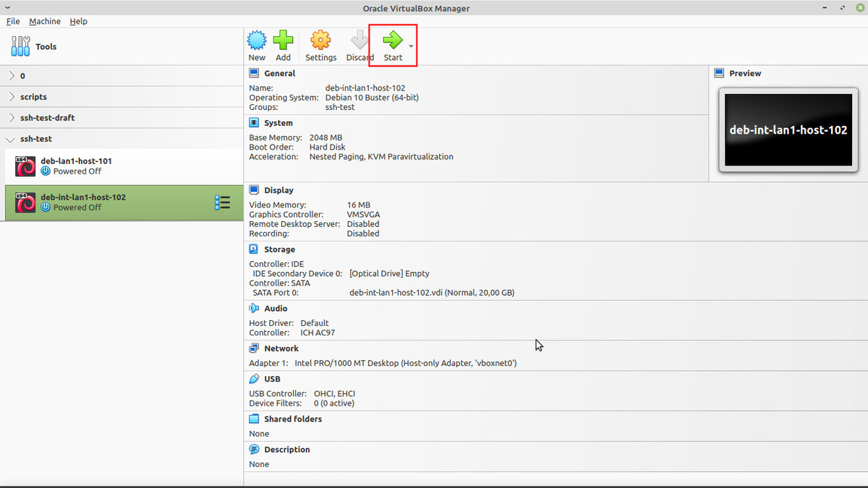Start the VM with the green arrow
Image resolution: width=868 pixels, height=488 pixels.
pos(393,40)
